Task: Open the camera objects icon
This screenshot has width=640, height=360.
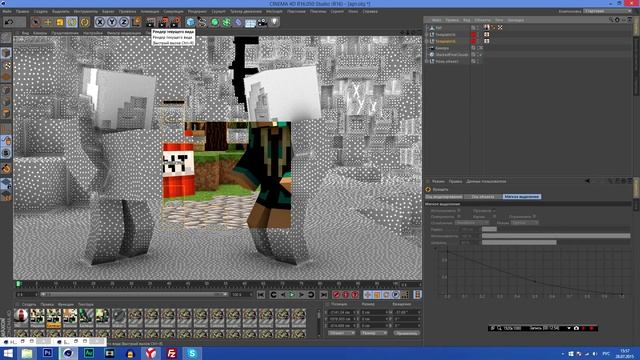Action: [262, 22]
